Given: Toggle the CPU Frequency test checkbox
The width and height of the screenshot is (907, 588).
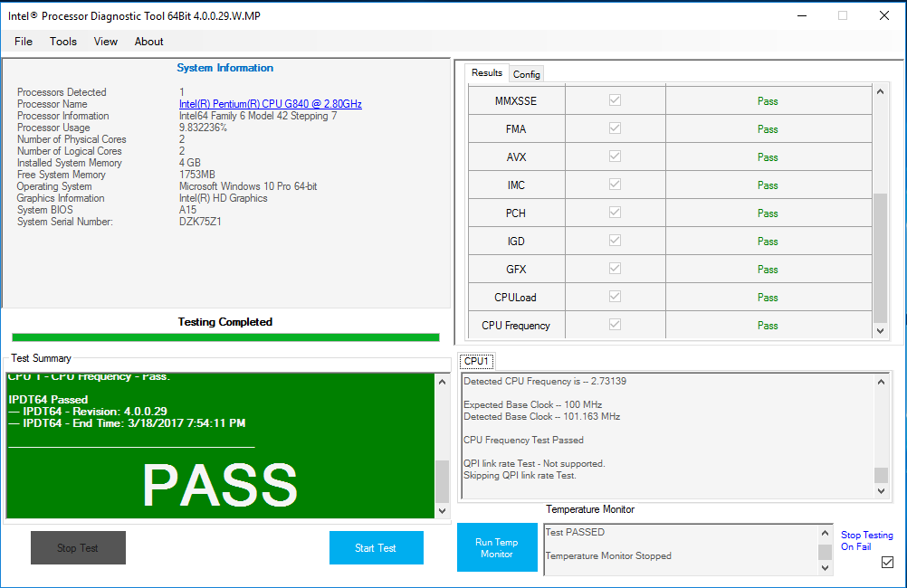Looking at the screenshot, I should tap(616, 325).
